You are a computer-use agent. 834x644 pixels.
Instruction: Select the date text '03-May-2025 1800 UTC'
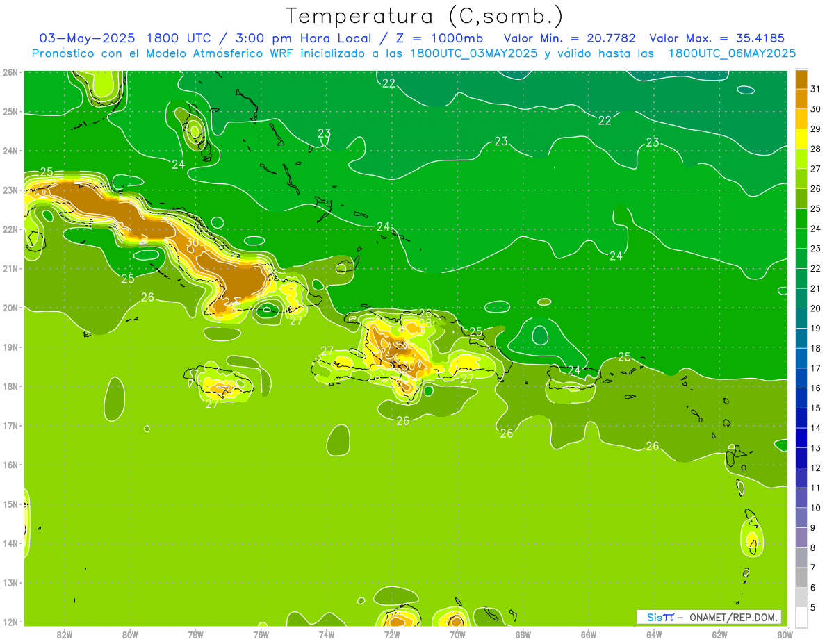tap(126, 38)
